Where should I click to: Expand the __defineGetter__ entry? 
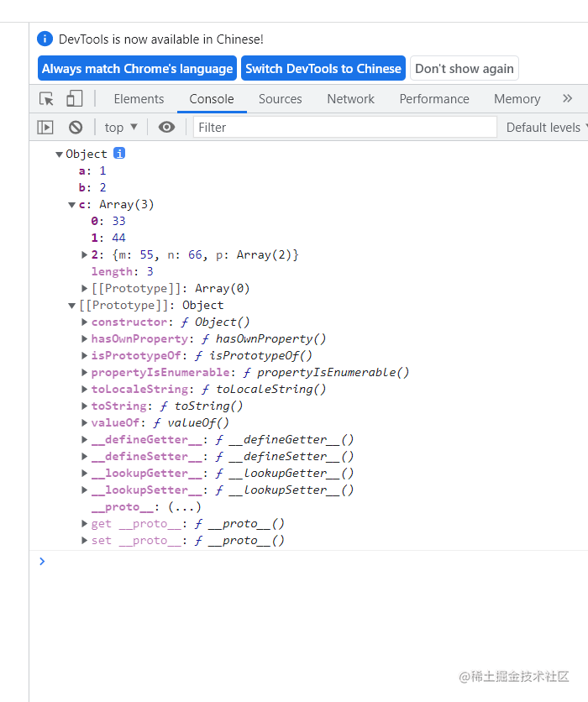coord(84,440)
